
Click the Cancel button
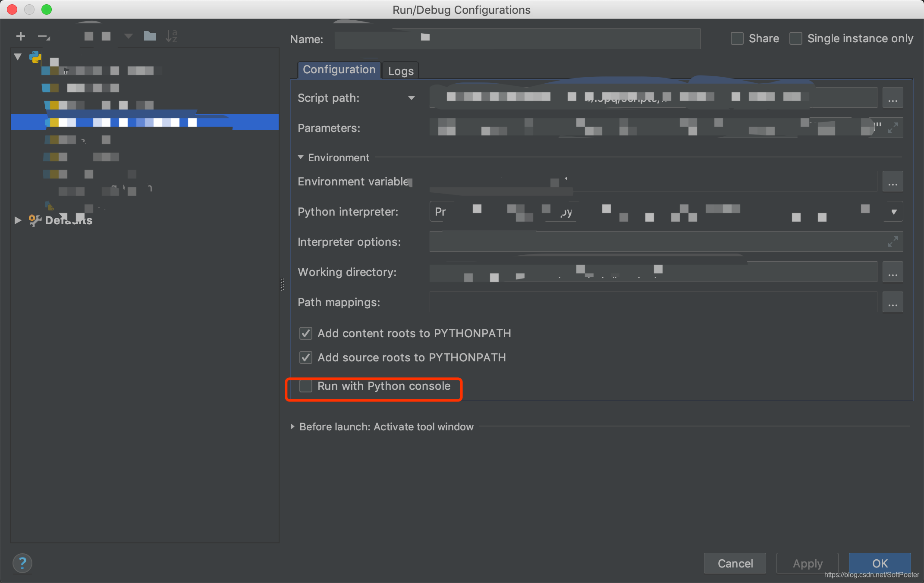tap(735, 563)
